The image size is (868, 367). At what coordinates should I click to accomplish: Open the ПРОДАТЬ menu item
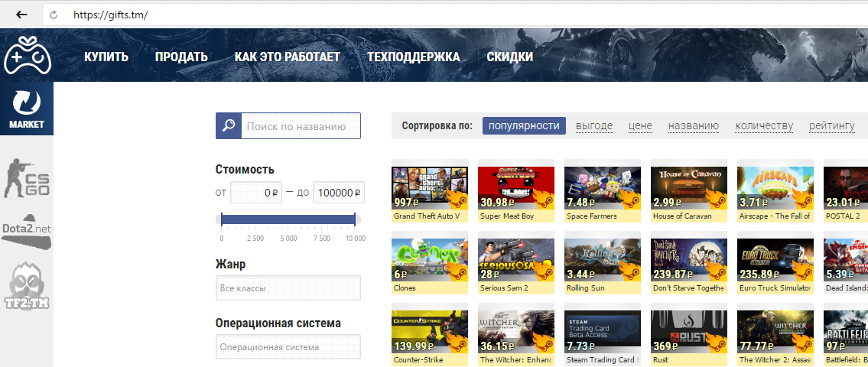(181, 57)
